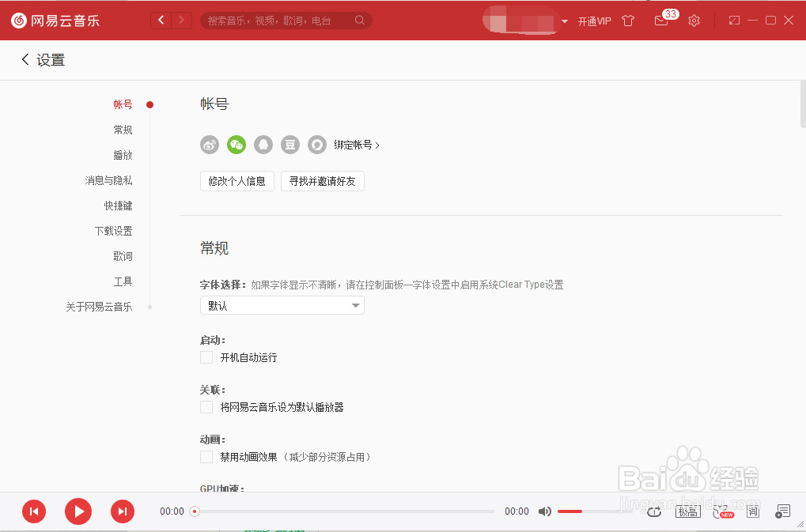Click the icon with the NEW badge
Image resolution: width=806 pixels, height=532 pixels.
point(723,511)
